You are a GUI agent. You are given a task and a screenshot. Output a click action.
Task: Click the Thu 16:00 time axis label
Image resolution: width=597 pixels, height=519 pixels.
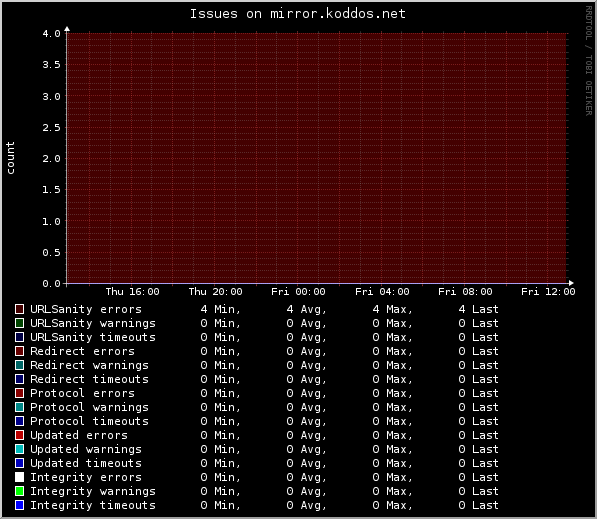coord(132,292)
